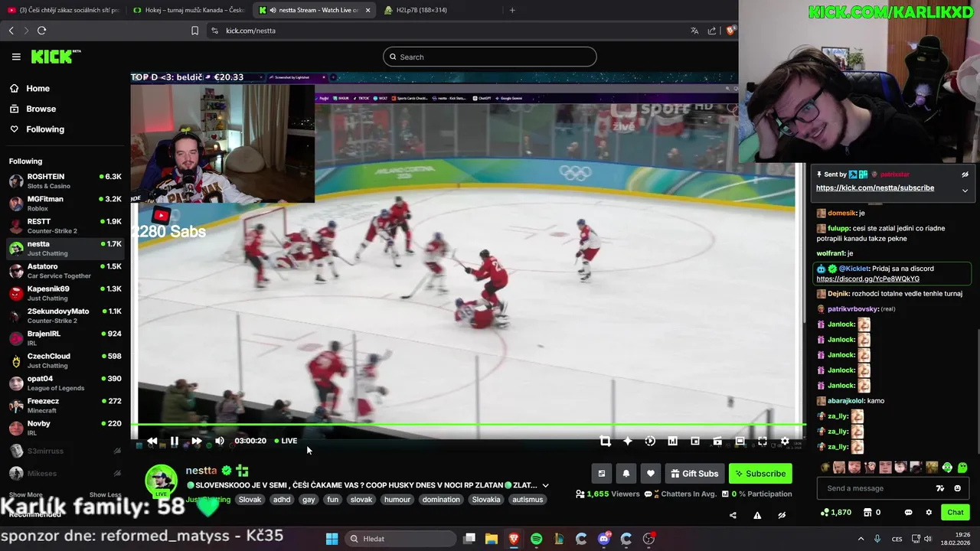Image resolution: width=980 pixels, height=551 pixels.
Task: Rewind the stream player
Action: [x=152, y=441]
